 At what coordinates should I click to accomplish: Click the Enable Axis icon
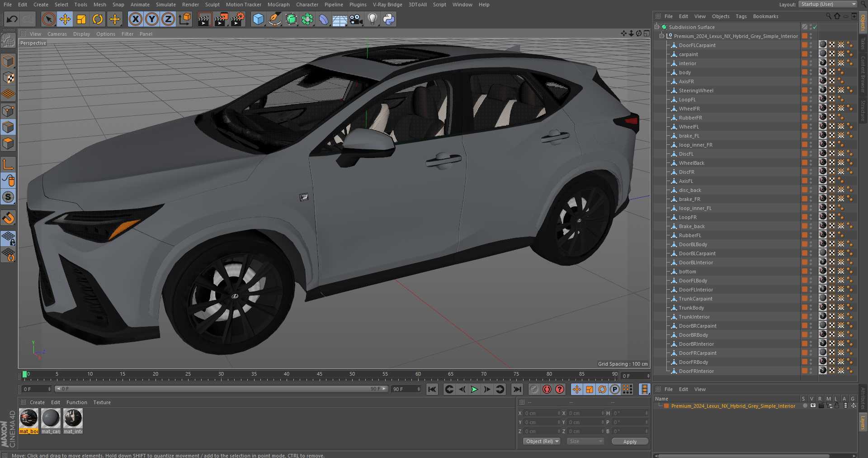[x=8, y=164]
